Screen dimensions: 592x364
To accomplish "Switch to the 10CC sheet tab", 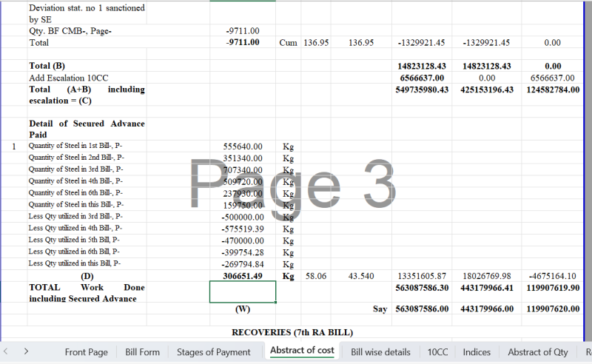I will pyautogui.click(x=437, y=352).
